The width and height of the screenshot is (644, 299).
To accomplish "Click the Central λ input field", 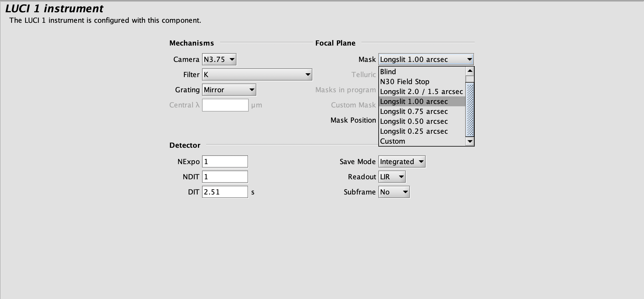I will tap(225, 105).
